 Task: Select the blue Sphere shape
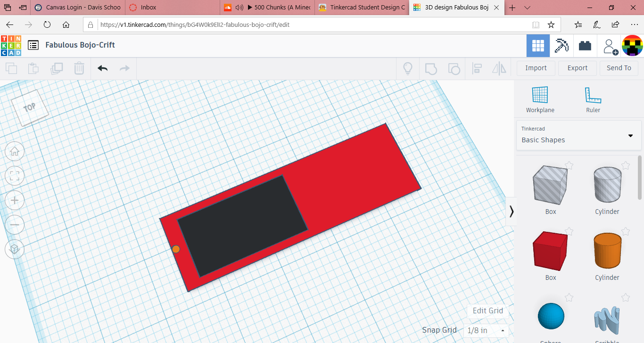551,316
